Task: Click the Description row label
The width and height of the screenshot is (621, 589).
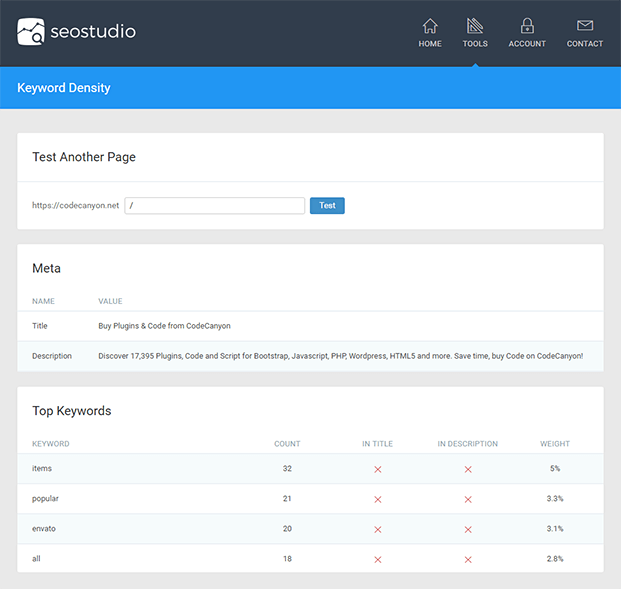Action: [52, 356]
